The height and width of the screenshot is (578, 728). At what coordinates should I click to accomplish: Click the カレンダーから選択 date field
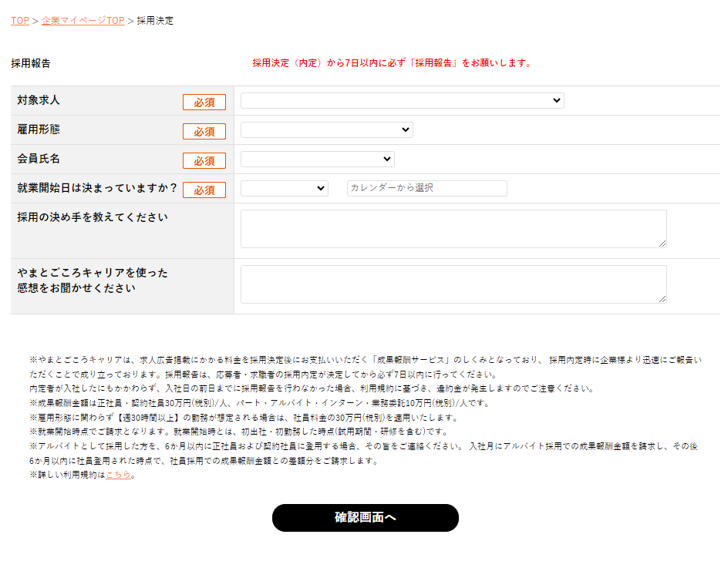click(x=426, y=189)
